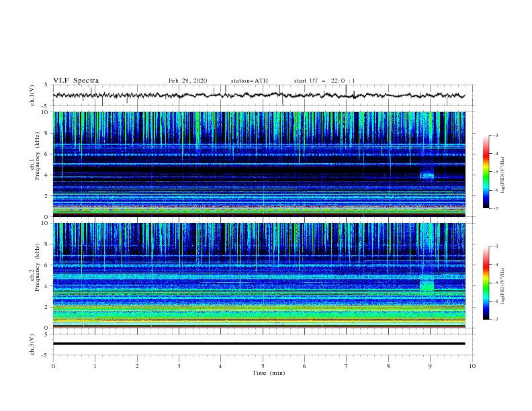
Task: Click the ch.1 colorbar "log(PSD)(V²/Hz)" label
Action: click(502, 175)
